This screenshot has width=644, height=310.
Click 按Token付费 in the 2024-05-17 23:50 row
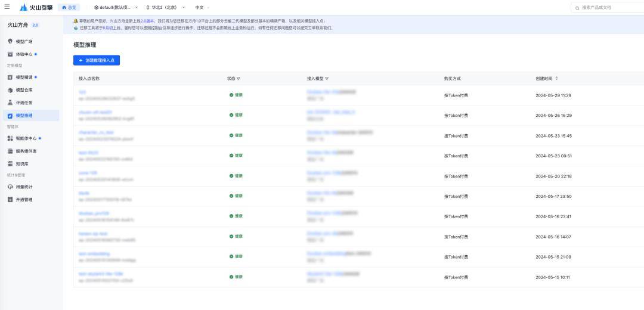pos(456,196)
